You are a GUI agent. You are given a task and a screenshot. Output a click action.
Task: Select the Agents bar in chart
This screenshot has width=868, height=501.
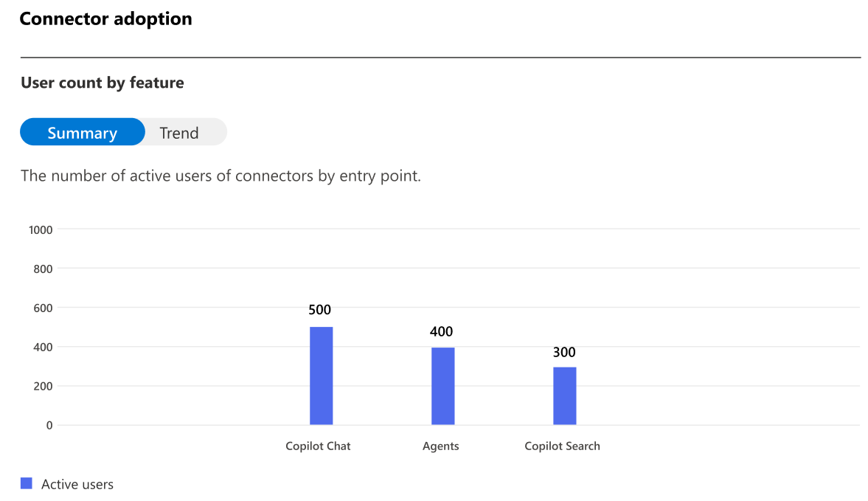pos(443,387)
